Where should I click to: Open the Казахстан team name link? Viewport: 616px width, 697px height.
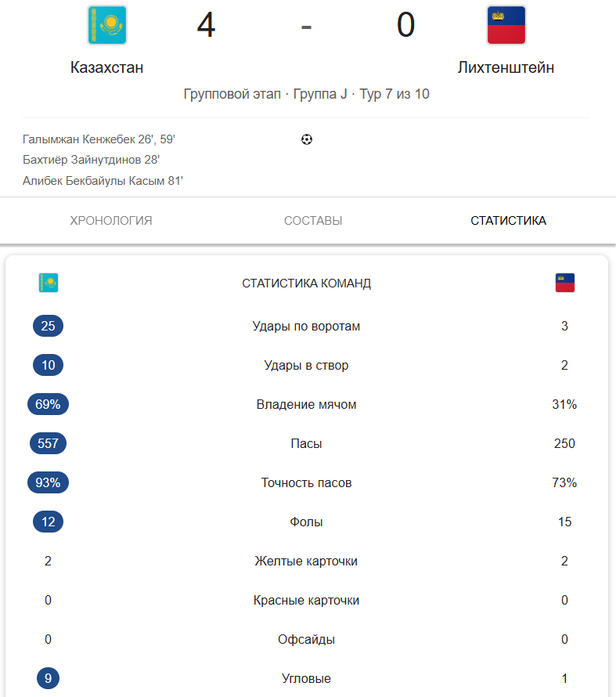[x=106, y=67]
